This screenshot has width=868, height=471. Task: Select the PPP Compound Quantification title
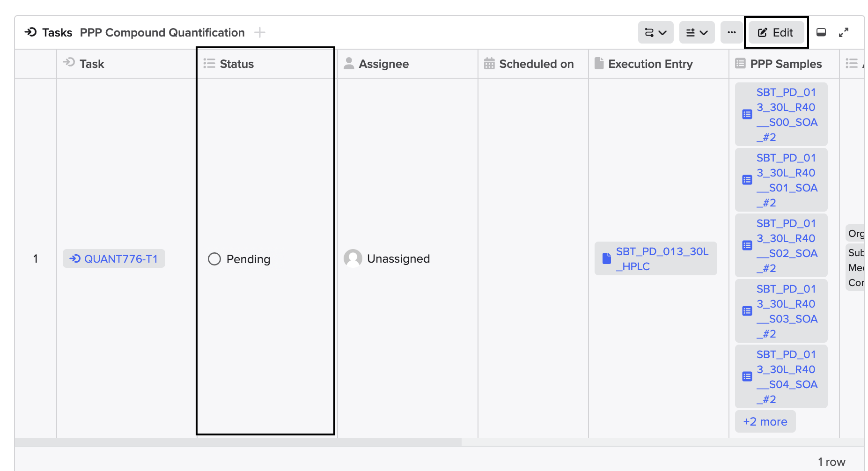pos(162,32)
